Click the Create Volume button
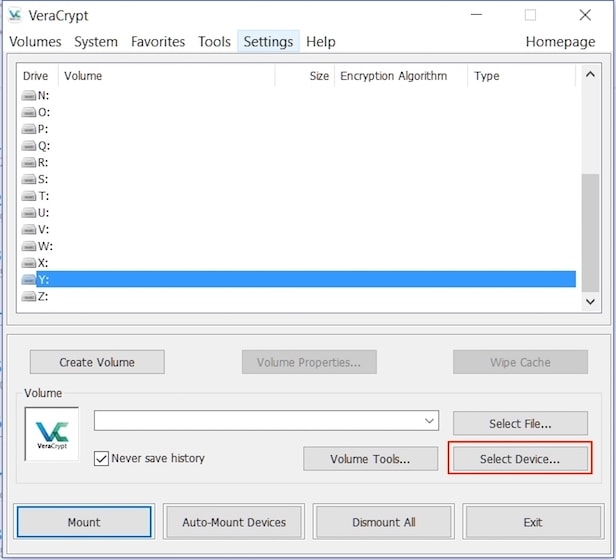616x560 pixels. click(97, 362)
